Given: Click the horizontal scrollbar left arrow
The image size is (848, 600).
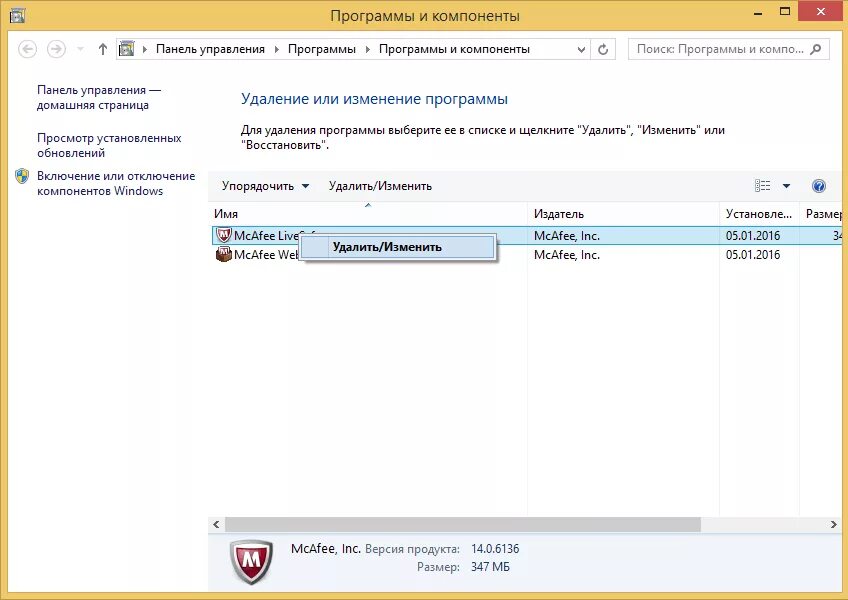Looking at the screenshot, I should [x=216, y=524].
